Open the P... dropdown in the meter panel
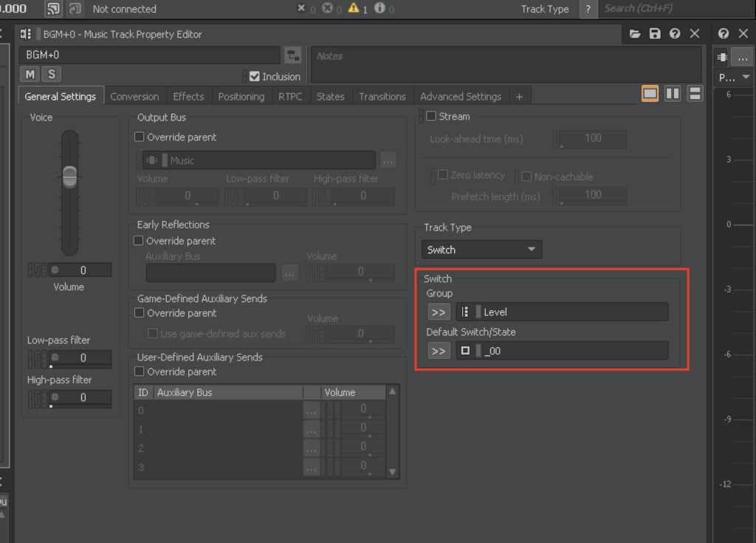The height and width of the screenshot is (543, 756). pyautogui.click(x=734, y=78)
